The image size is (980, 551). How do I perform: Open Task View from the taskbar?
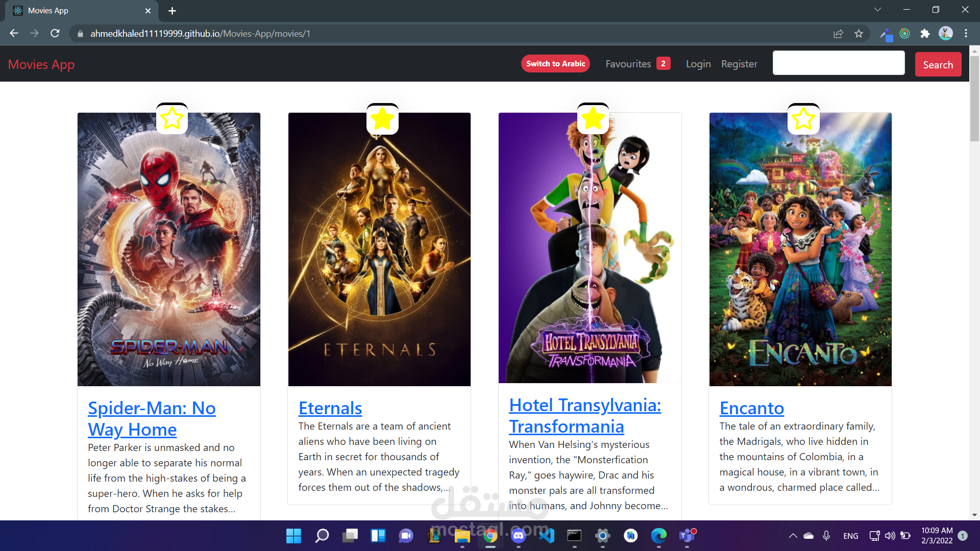350,536
